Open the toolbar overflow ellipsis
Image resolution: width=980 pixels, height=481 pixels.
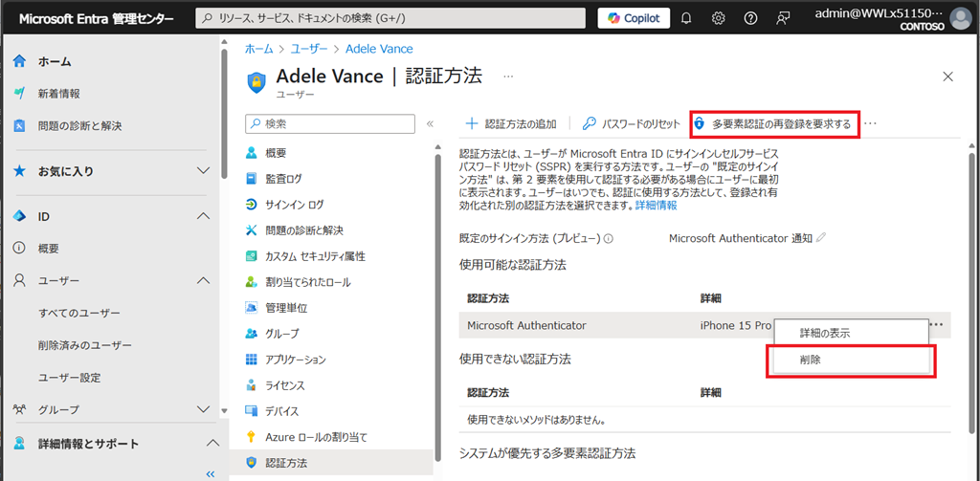tap(870, 123)
